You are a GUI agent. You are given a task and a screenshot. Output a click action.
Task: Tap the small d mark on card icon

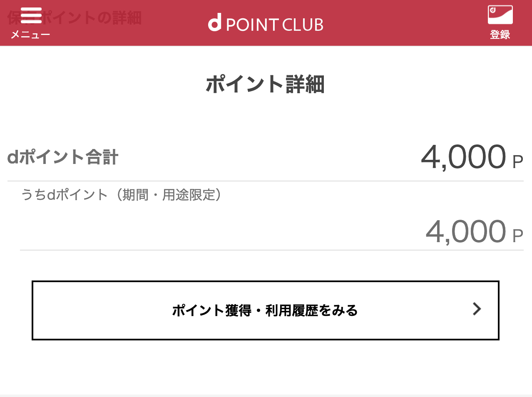click(493, 10)
